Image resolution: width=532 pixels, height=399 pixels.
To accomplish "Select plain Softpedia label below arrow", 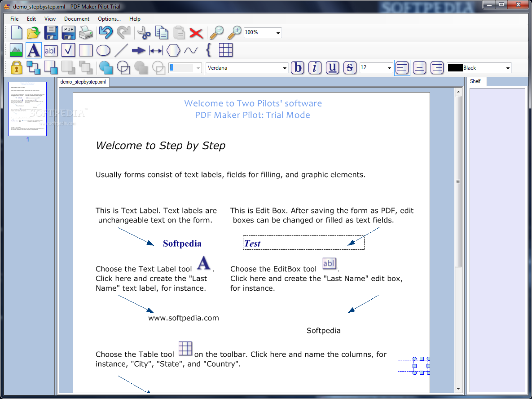I will tap(323, 331).
